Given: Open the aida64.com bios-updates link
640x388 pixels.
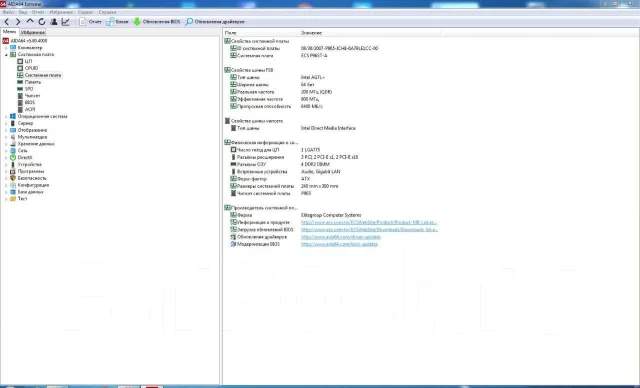Looking at the screenshot, I should [339, 244].
